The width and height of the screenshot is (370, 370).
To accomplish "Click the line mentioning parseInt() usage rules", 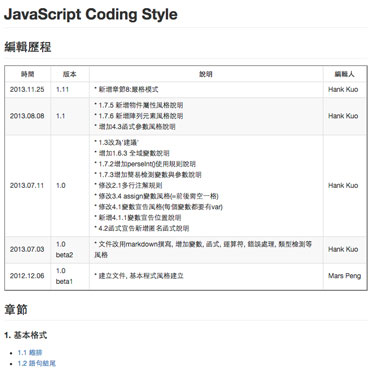I will coord(145,164).
